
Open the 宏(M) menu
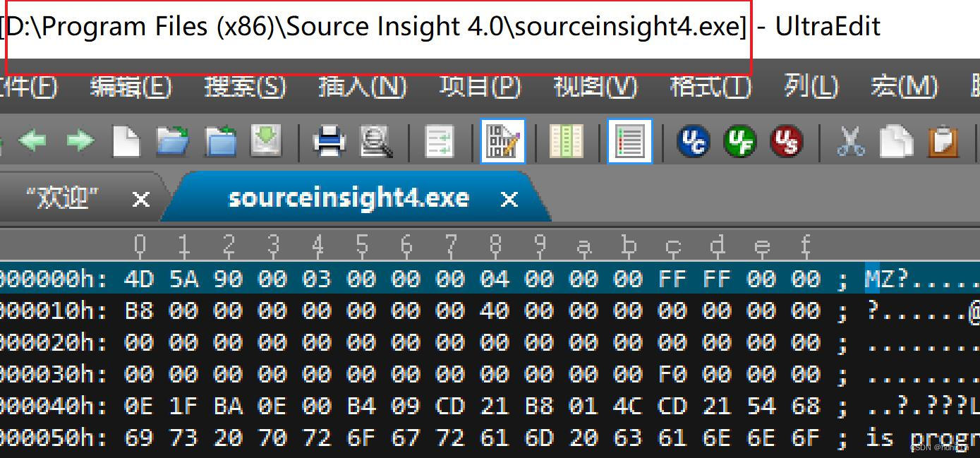tap(903, 87)
